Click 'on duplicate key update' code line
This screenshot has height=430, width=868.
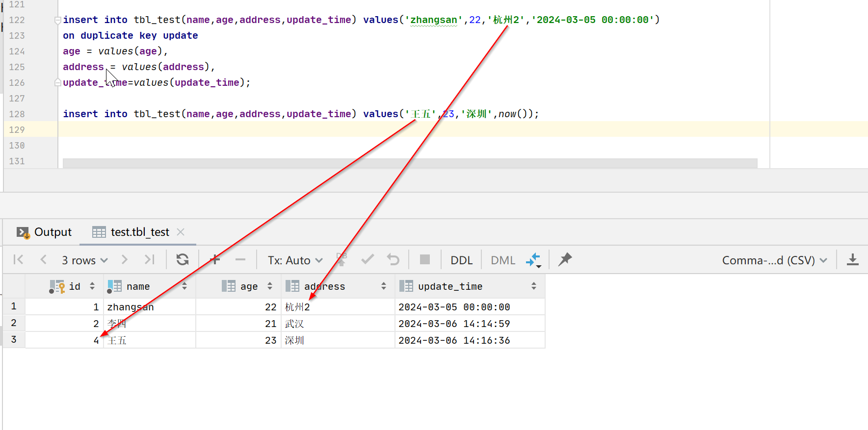[x=131, y=36]
